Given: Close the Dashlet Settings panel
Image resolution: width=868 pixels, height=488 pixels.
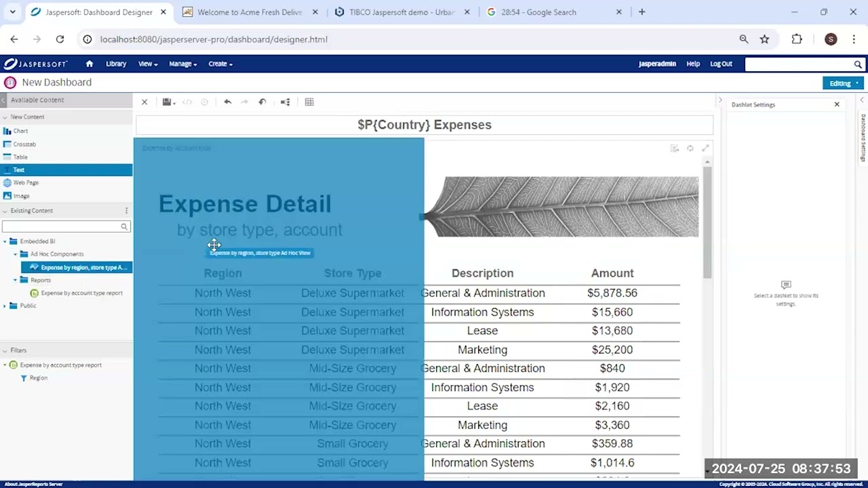Looking at the screenshot, I should [x=837, y=104].
